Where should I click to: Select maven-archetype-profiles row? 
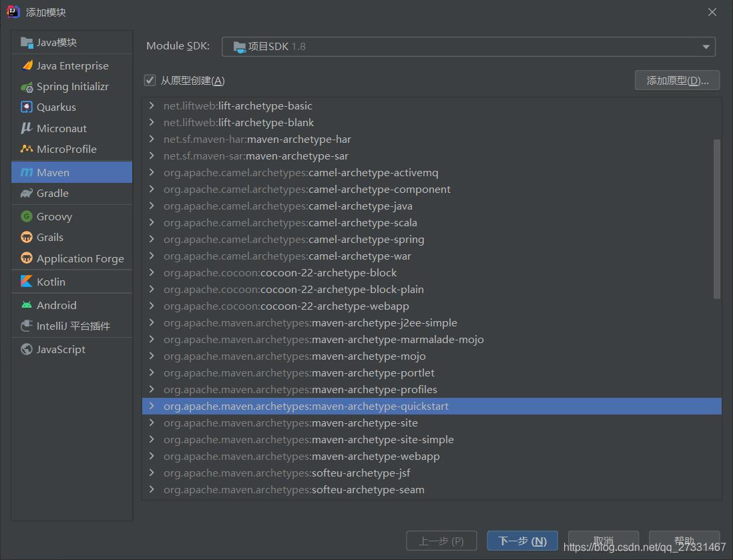(431, 389)
